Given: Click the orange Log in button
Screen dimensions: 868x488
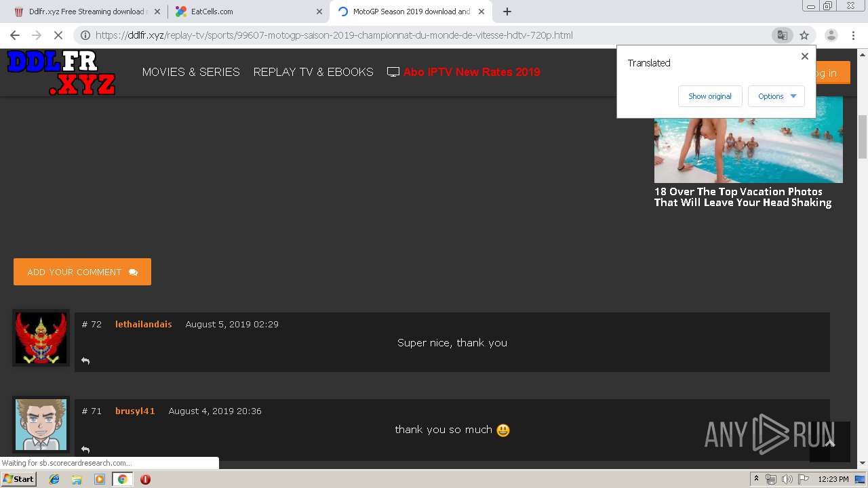Looking at the screenshot, I should point(833,73).
